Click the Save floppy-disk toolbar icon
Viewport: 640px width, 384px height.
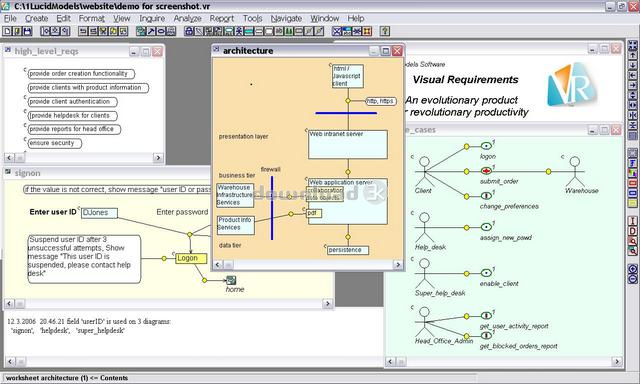click(27, 31)
